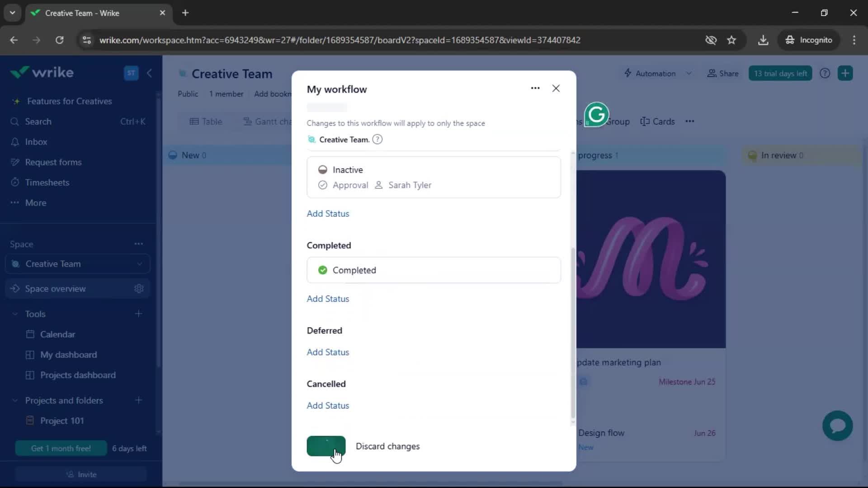Open Automation menu
This screenshot has width=868, height=488.
coord(650,73)
